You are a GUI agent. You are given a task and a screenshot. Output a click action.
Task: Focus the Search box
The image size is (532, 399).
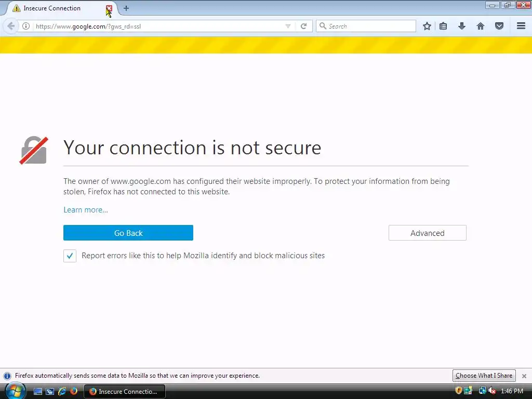366,26
